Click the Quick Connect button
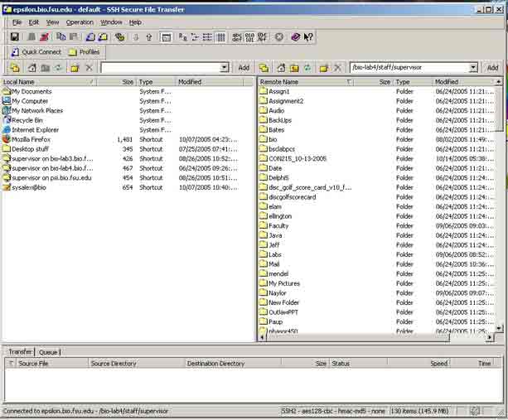This screenshot has width=508, height=420. (36, 52)
